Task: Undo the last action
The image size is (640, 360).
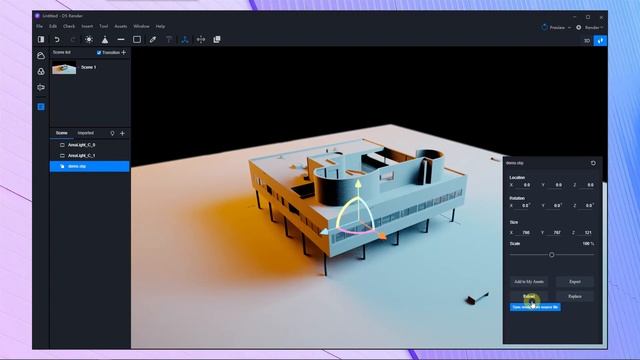Action: [57, 40]
